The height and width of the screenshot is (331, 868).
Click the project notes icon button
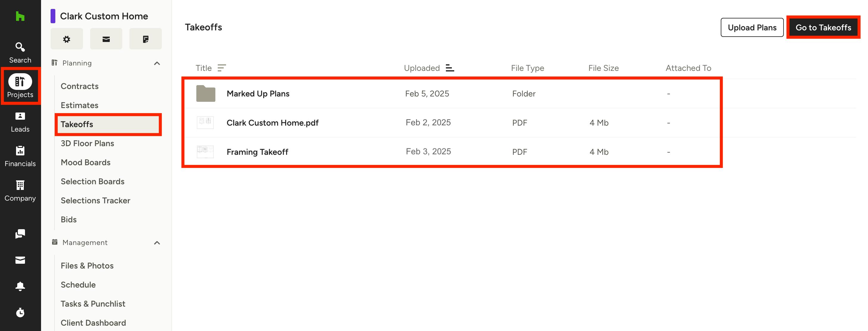click(145, 39)
